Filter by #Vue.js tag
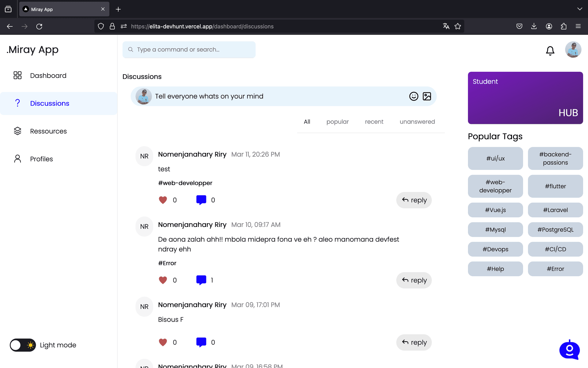Viewport: 588px width, 368px height. [495, 210]
